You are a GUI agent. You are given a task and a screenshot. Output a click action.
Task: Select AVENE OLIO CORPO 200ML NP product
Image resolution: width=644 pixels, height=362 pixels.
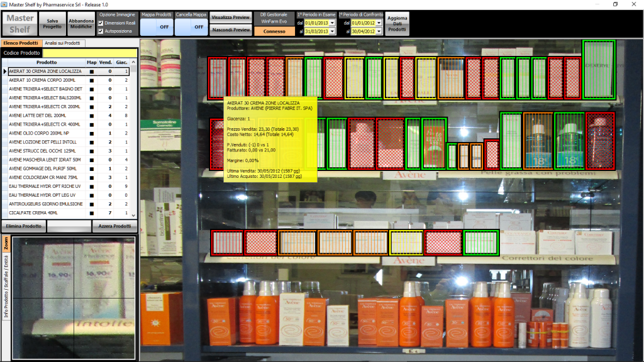click(65, 133)
